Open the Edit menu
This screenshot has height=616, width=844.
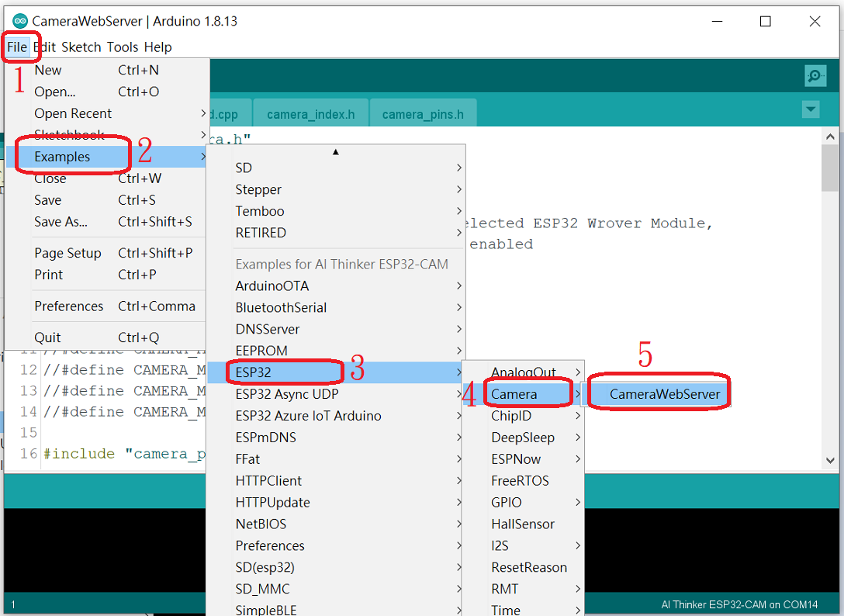tap(45, 47)
